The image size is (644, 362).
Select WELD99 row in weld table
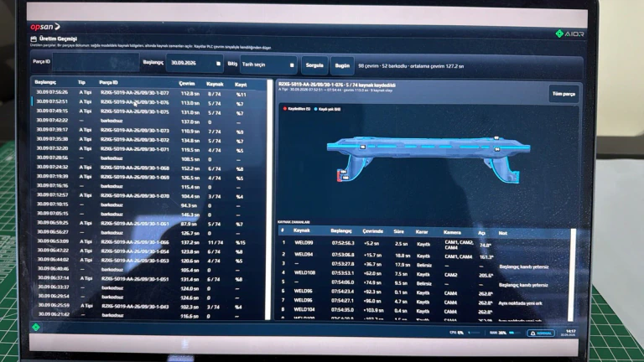click(423, 244)
